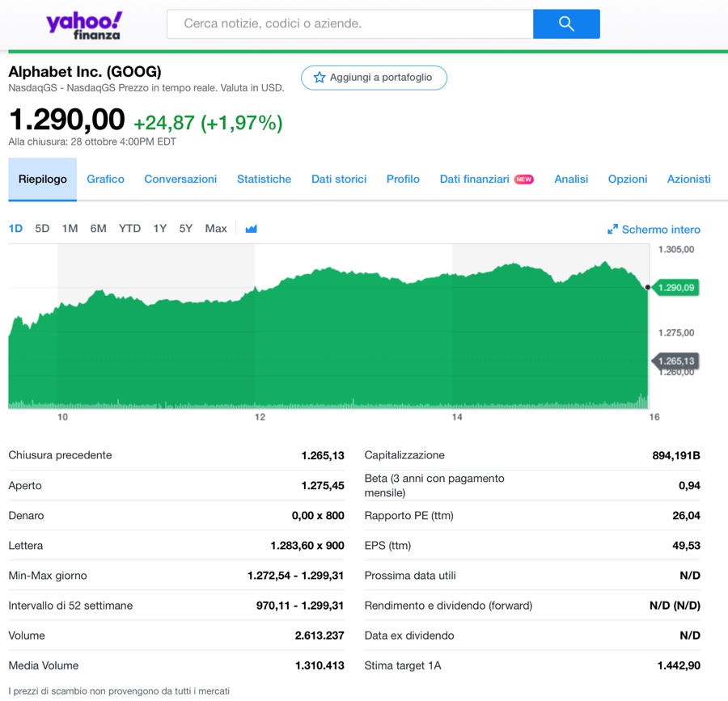Switch chart range to YTD

click(x=129, y=229)
